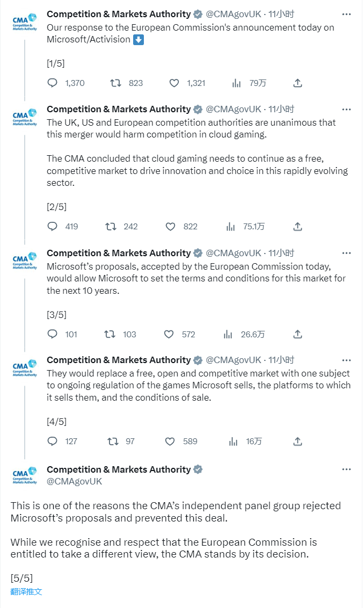The width and height of the screenshot is (364, 608).
Task: Click the CMA avatar on the [5/5] tweet
Action: click(x=25, y=475)
